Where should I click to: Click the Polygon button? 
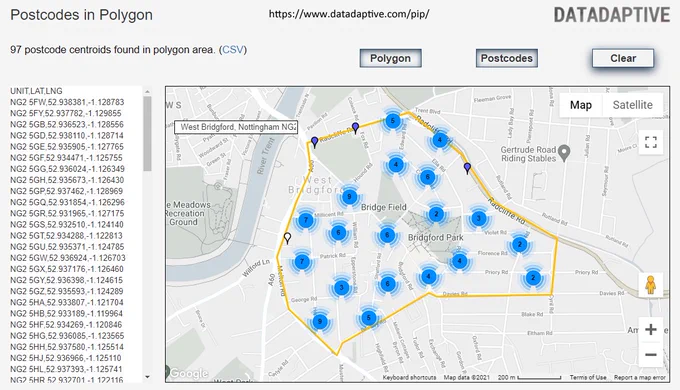pyautogui.click(x=390, y=58)
